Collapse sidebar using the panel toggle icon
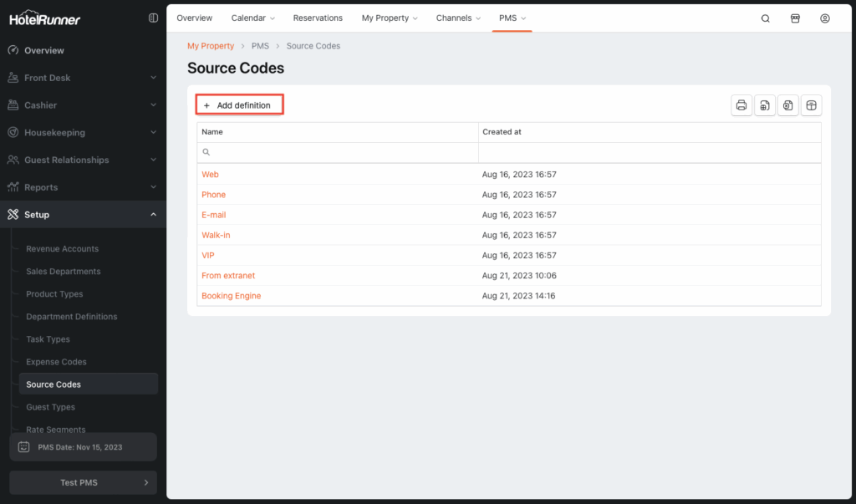This screenshot has height=504, width=856. 153,18
